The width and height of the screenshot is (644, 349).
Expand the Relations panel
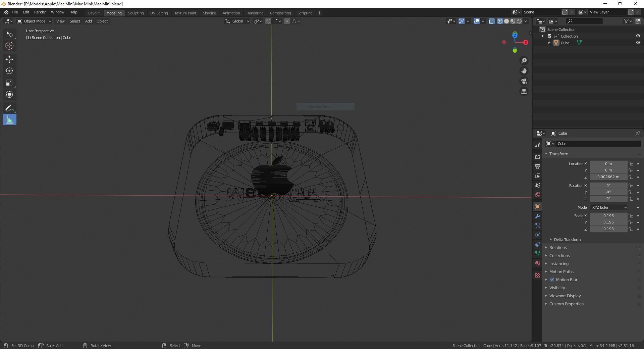(558, 248)
